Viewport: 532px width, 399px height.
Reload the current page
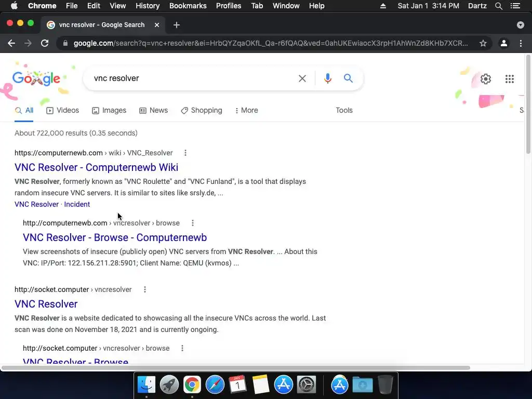(45, 43)
